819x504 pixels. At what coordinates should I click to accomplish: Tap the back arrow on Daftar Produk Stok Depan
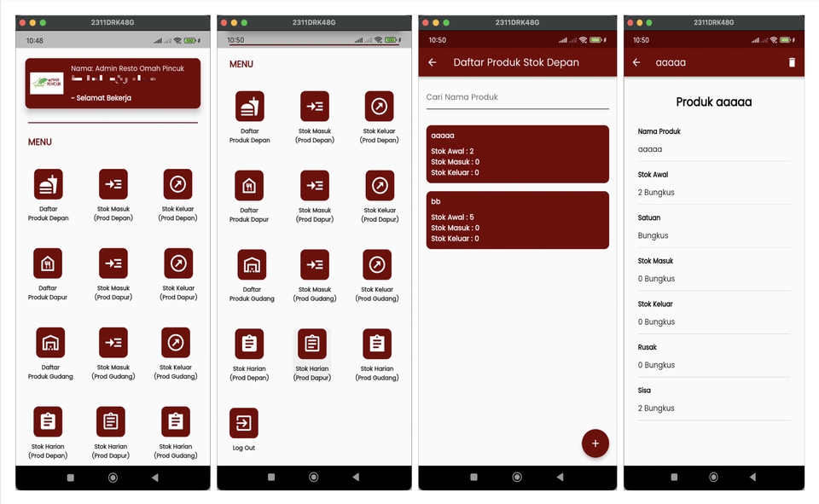click(432, 62)
